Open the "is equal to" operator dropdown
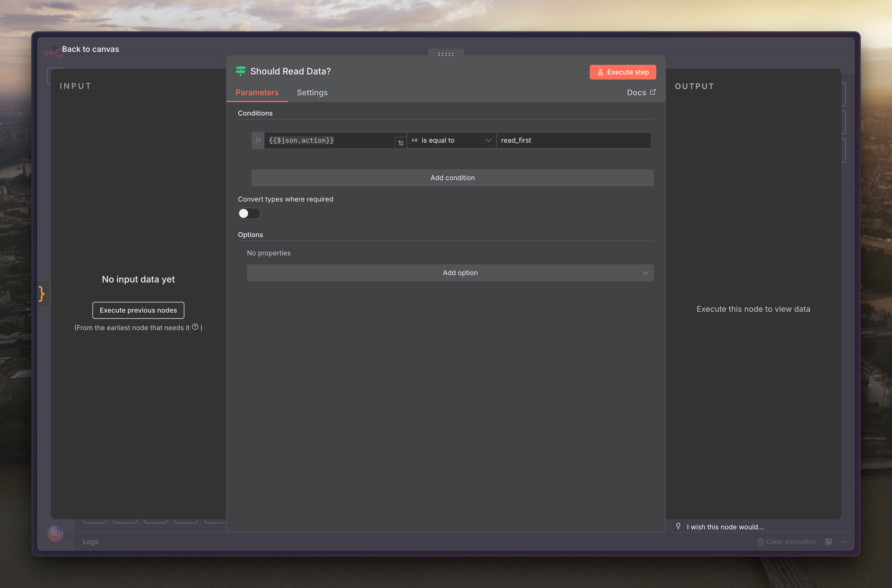The height and width of the screenshot is (588, 892). [451, 140]
